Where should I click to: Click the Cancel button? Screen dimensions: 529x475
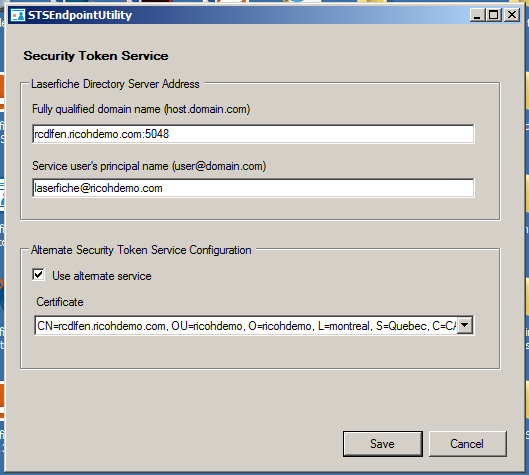click(467, 444)
